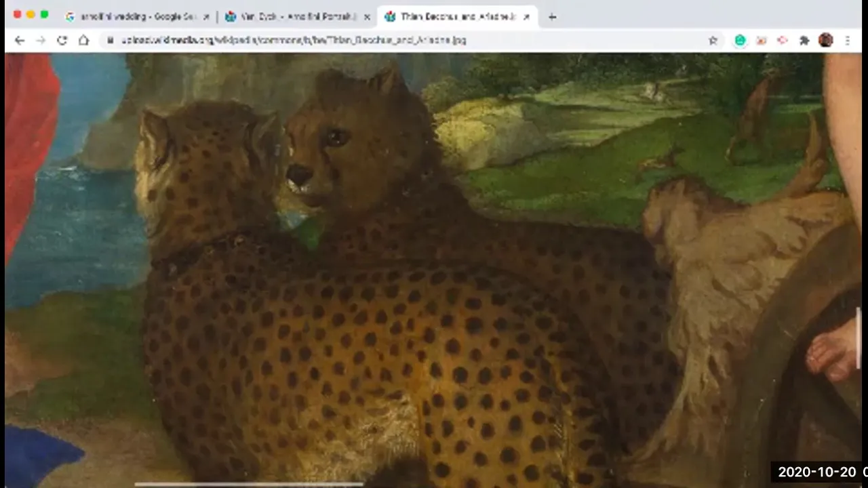The width and height of the screenshot is (868, 488).
Task: Click the vertical scrollbar thumb at right
Action: coord(859,338)
